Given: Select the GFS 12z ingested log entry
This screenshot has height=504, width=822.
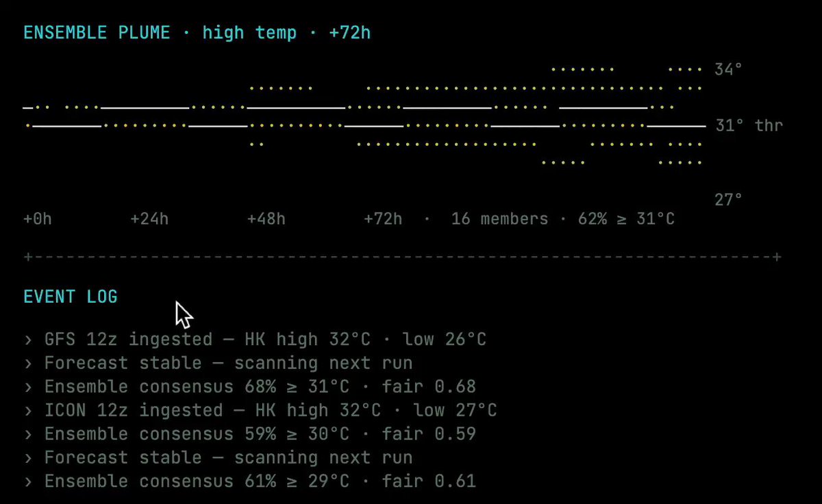Looking at the screenshot, I should [x=255, y=339].
